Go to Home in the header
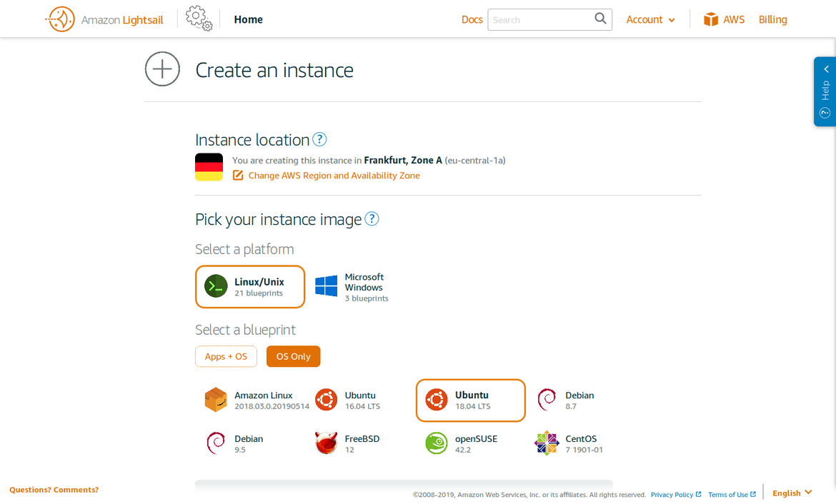The height and width of the screenshot is (504, 836). pyautogui.click(x=249, y=19)
